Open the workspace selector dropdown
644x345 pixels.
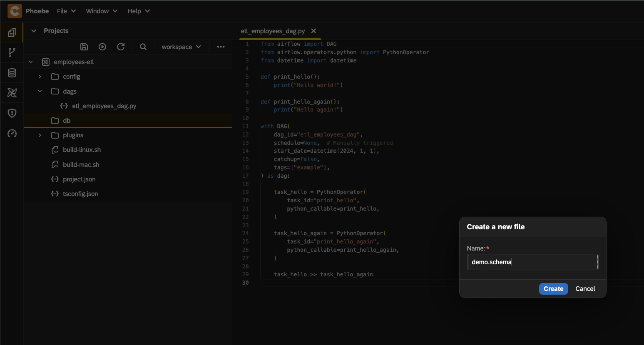(x=181, y=47)
